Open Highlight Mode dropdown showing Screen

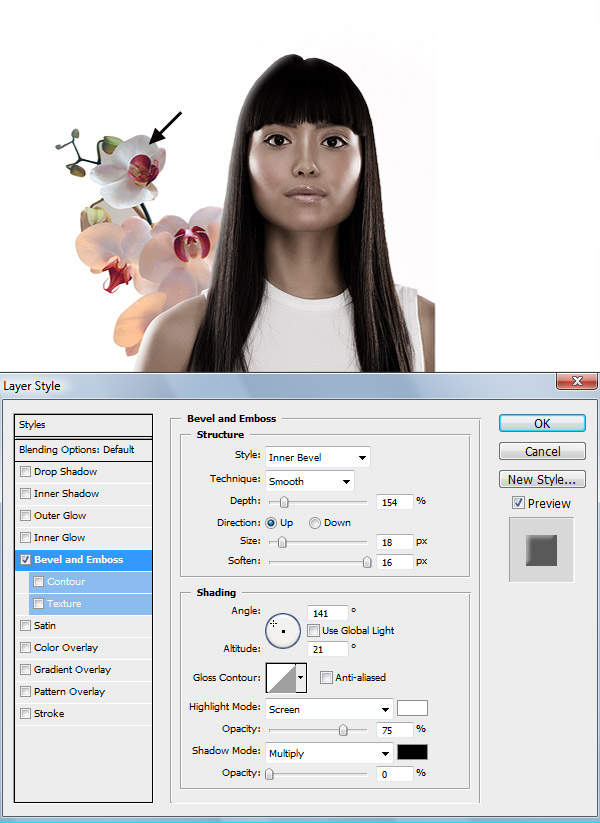coord(329,710)
